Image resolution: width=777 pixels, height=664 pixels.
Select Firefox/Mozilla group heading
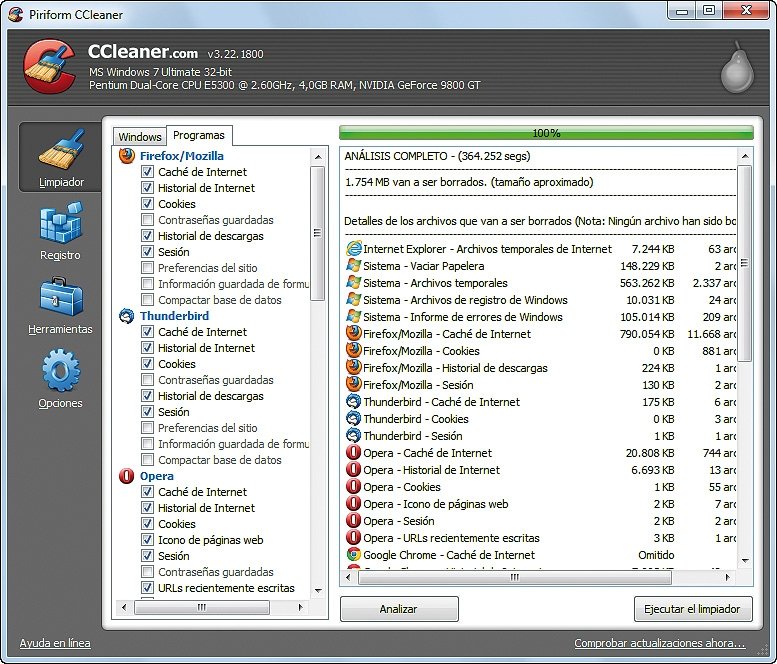181,156
